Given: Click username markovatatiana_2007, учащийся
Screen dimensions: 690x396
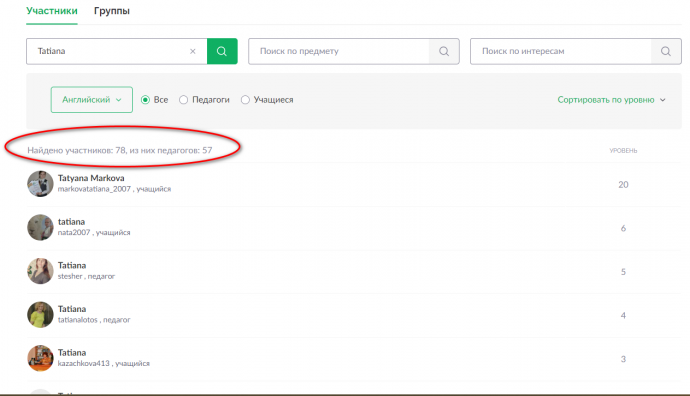Looking at the screenshot, I should tap(114, 189).
